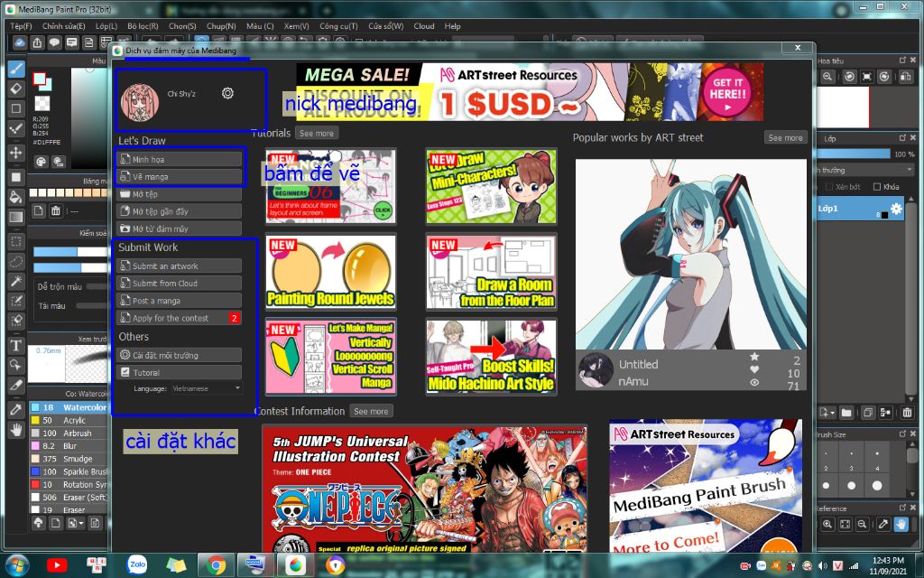The width and height of the screenshot is (924, 578).
Task: Select the Text tool
Action: 16,346
